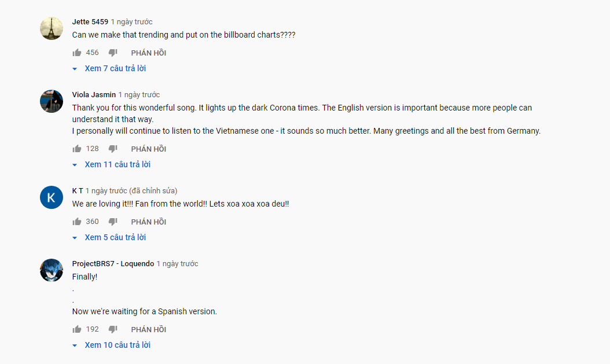Show 'Xem 5 câu trả lời' replies
This screenshot has width=610, height=364.
coord(109,237)
